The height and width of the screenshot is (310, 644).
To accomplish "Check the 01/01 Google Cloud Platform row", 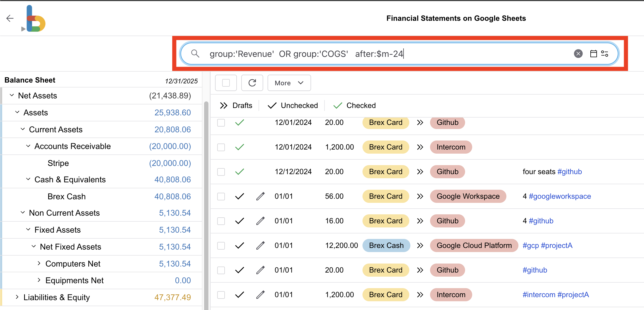I will (221, 245).
